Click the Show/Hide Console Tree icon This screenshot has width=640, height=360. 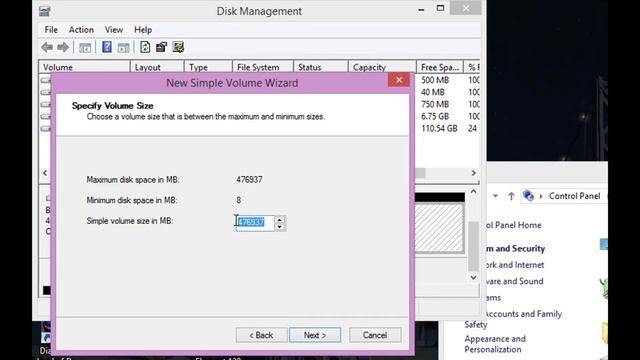[x=85, y=47]
